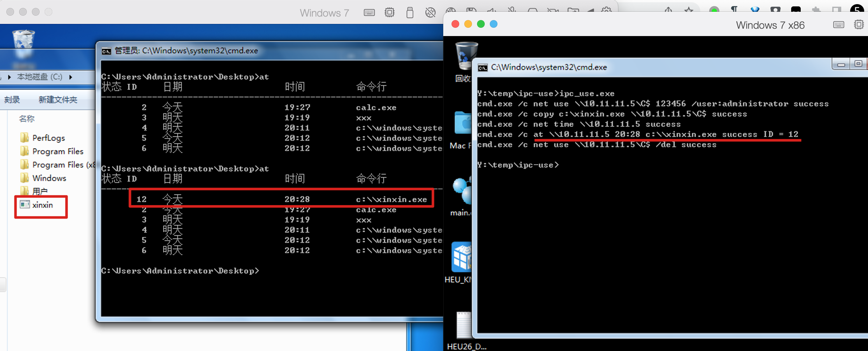Click the HEU26 text file icon
This screenshot has height=351, width=868.
click(x=464, y=325)
